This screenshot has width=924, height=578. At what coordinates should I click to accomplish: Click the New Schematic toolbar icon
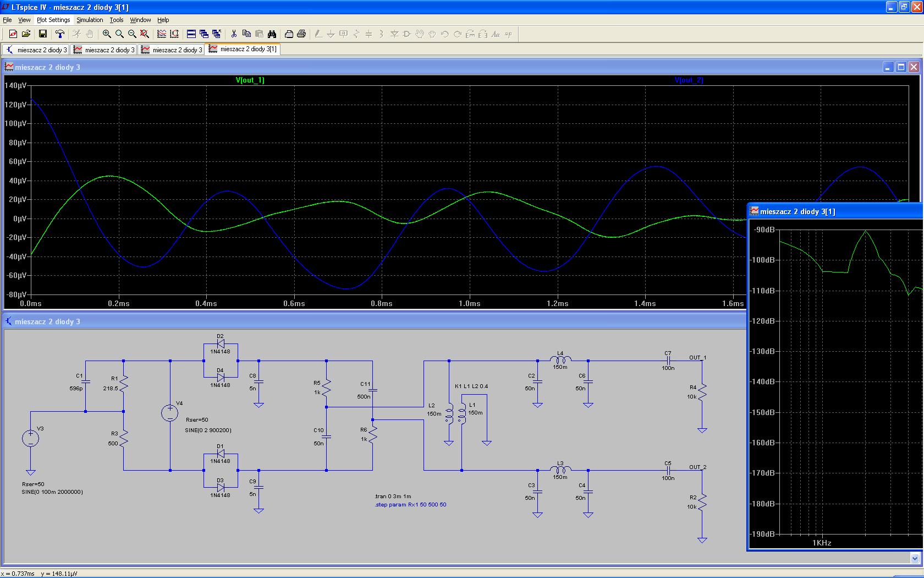pos(13,34)
